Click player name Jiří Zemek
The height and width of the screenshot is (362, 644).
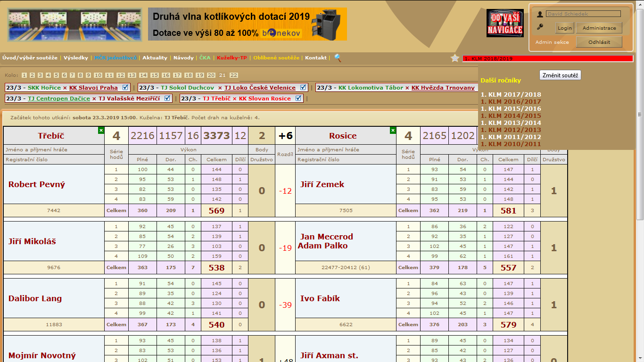[x=322, y=184]
